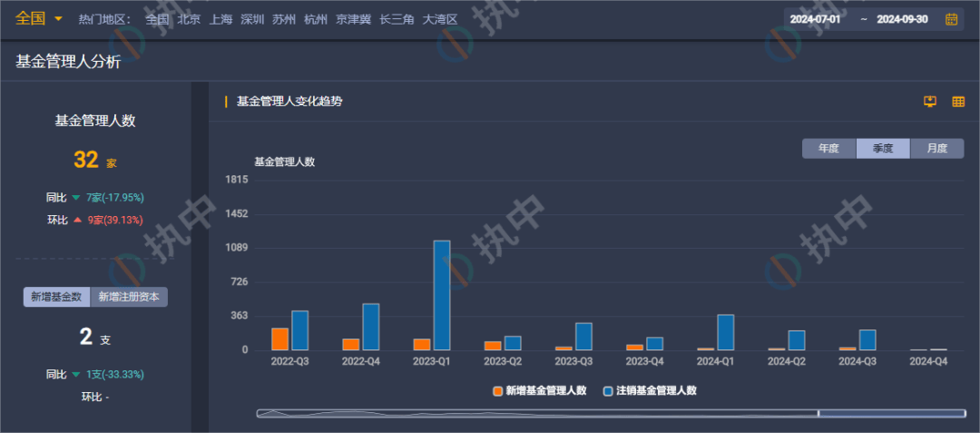This screenshot has height=433, width=980.
Task: Toggle 注销基金管理人数 legend series
Action: coord(650,390)
